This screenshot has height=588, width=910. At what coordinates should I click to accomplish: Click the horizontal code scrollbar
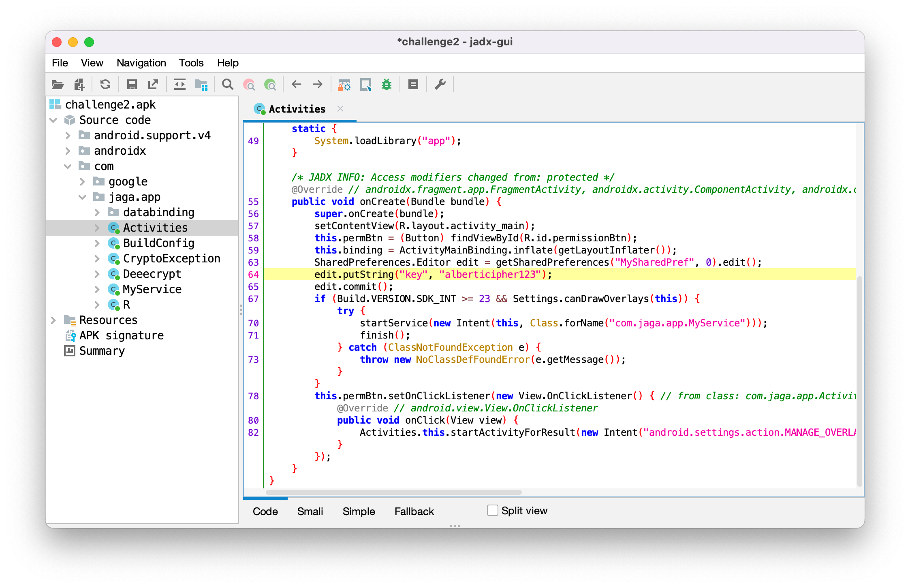click(393, 492)
